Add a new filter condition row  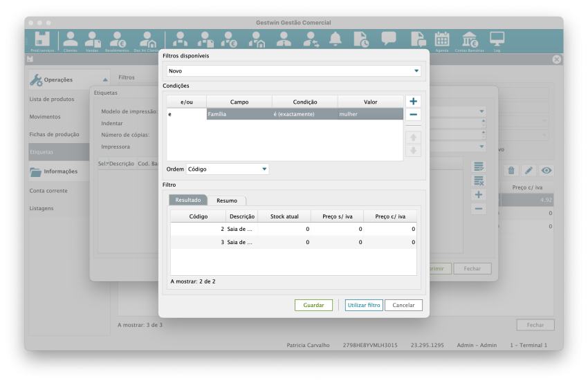click(413, 102)
